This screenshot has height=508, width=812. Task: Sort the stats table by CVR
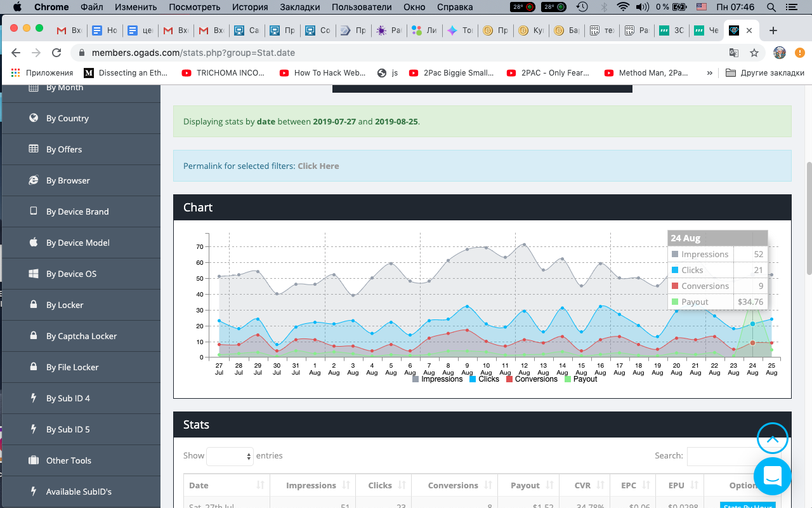584,485
